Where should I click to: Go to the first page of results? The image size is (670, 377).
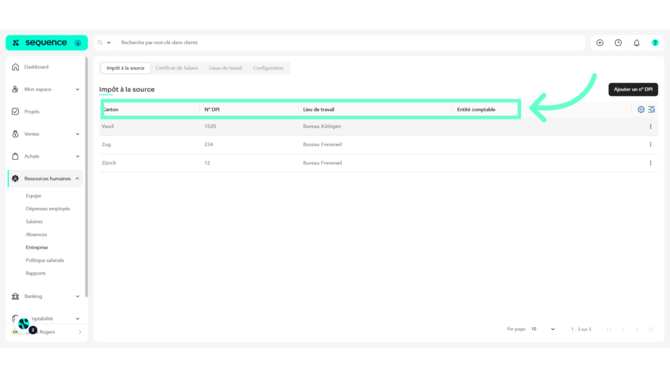[609, 329]
